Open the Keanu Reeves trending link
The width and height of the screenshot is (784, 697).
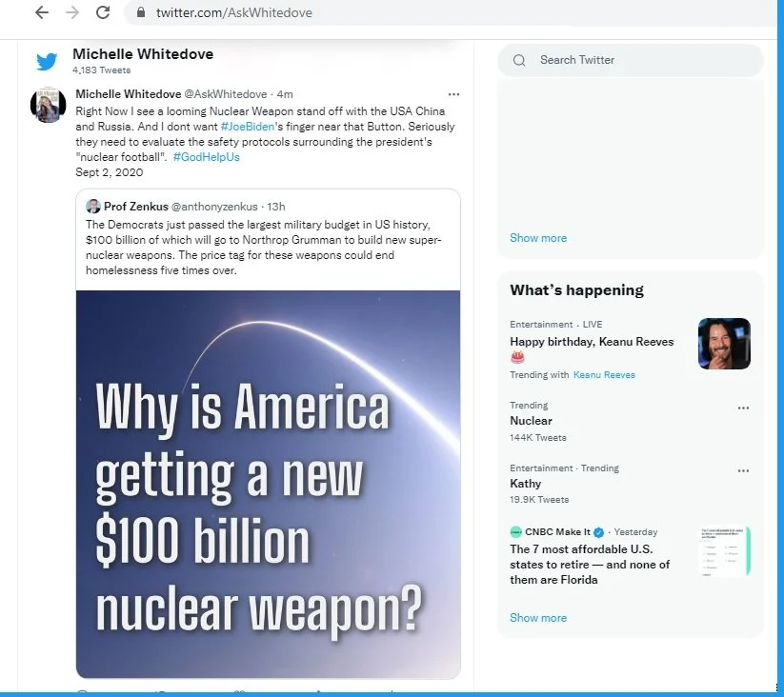point(604,375)
